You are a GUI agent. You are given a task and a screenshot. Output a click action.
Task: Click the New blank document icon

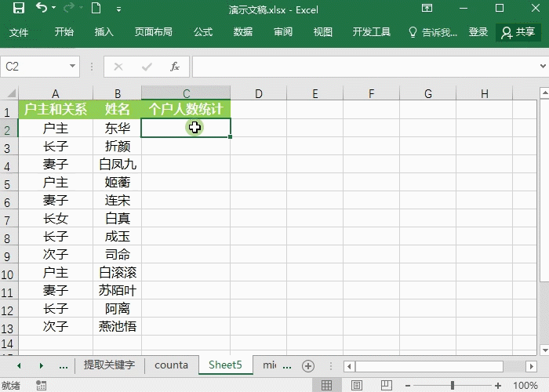(x=96, y=8)
